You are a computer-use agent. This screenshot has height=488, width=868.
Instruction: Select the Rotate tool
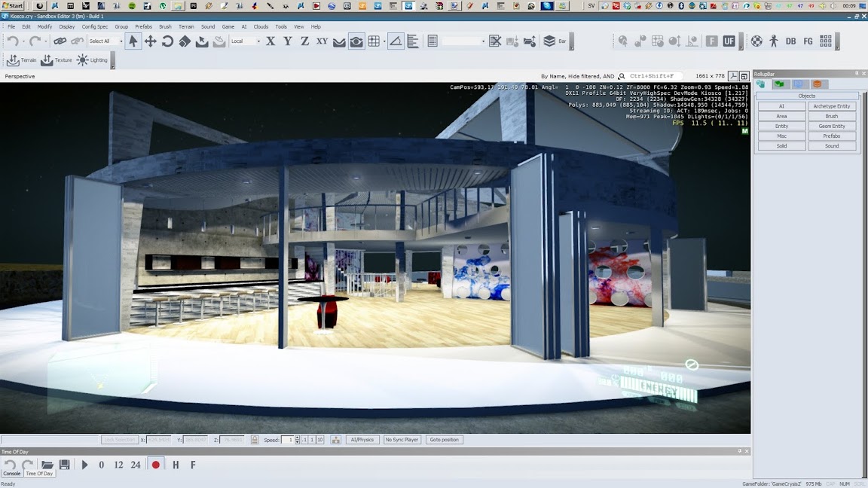point(167,41)
